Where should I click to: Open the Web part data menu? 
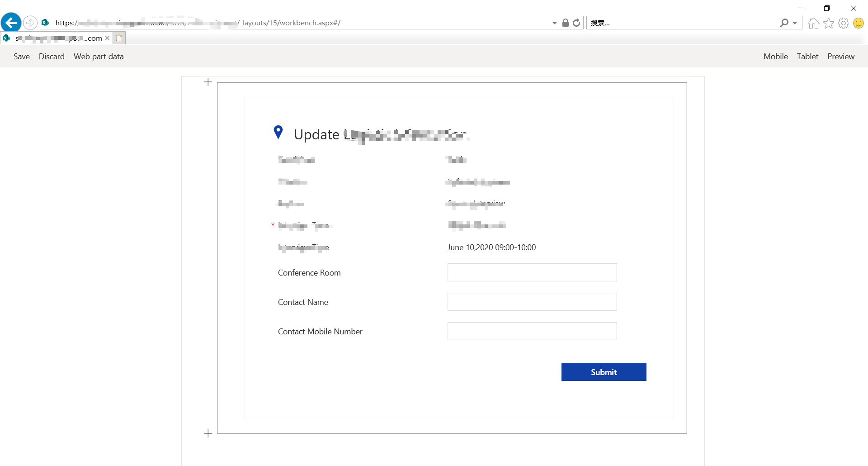pyautogui.click(x=99, y=56)
